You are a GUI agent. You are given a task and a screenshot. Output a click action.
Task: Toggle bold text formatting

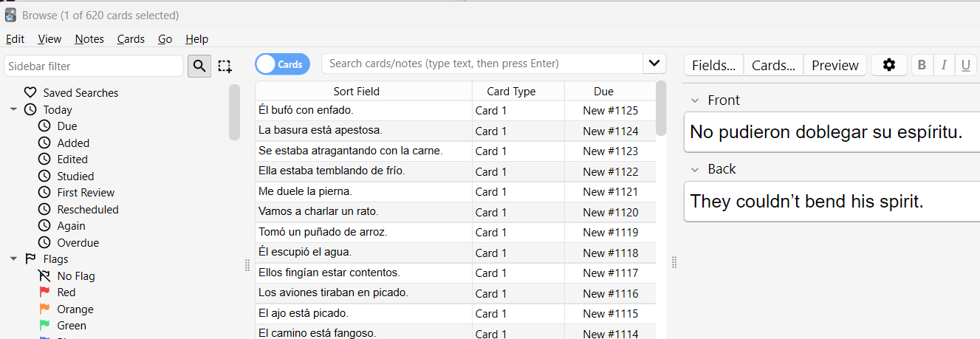tap(922, 65)
